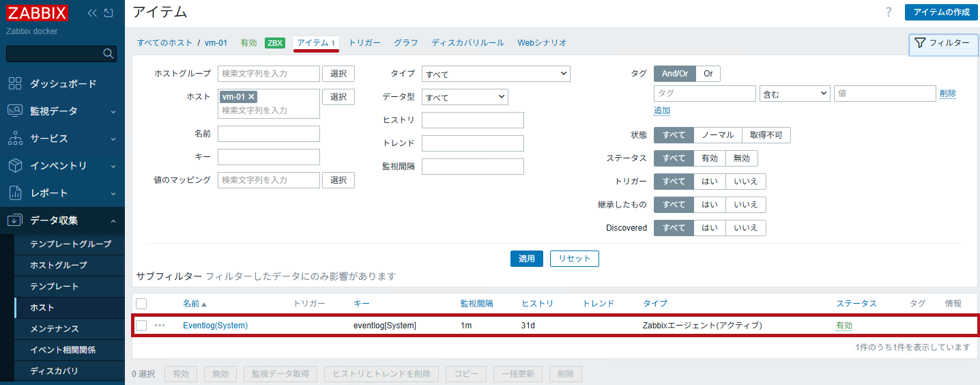Open ダッシュボード in sidebar menu
Viewport: 980px width, 385px height.
[x=63, y=83]
